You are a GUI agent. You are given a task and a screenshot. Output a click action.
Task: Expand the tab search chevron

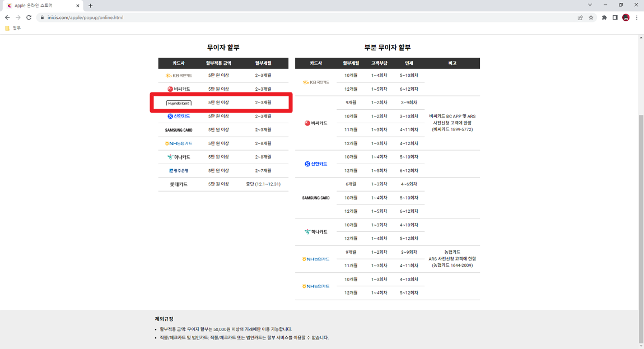pos(590,5)
